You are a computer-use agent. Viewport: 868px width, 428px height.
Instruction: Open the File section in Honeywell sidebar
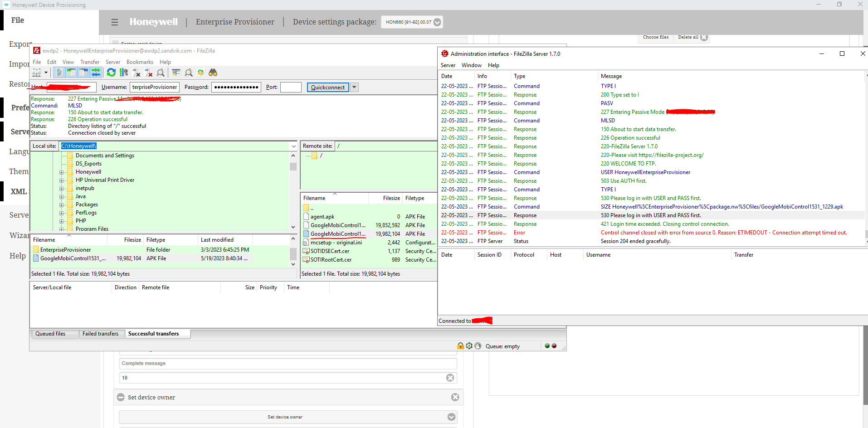pyautogui.click(x=18, y=20)
